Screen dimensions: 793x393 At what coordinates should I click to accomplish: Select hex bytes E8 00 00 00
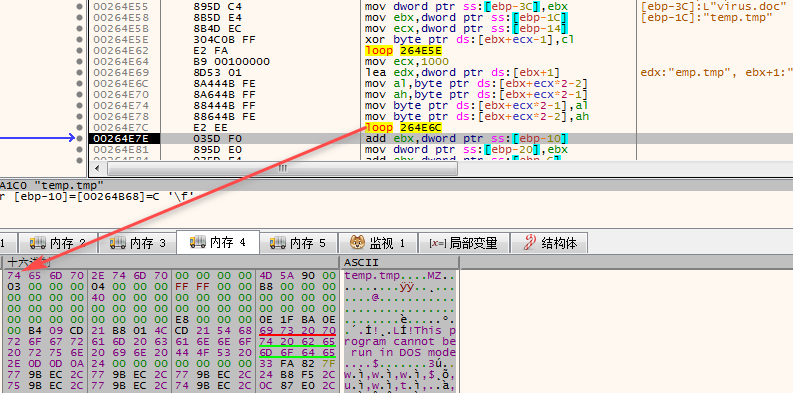pos(213,320)
